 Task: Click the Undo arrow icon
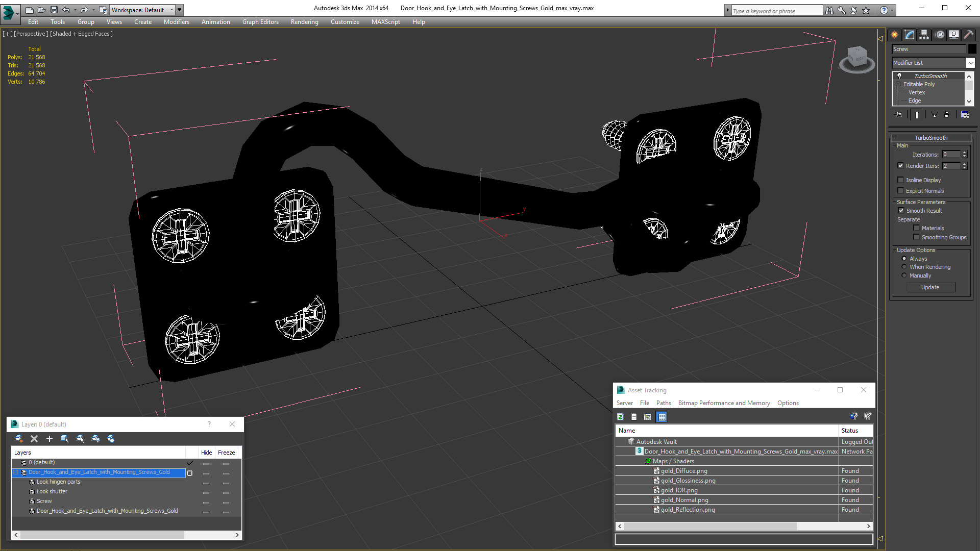tap(66, 10)
